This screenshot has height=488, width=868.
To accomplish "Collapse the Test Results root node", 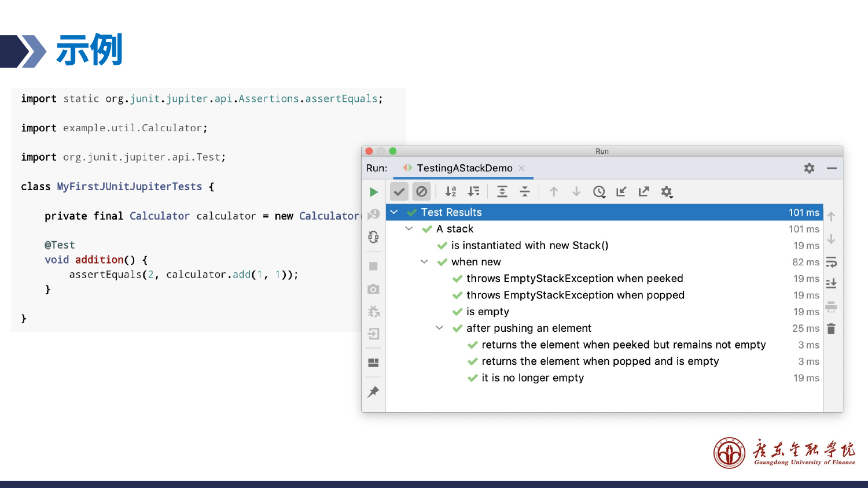I will point(394,212).
